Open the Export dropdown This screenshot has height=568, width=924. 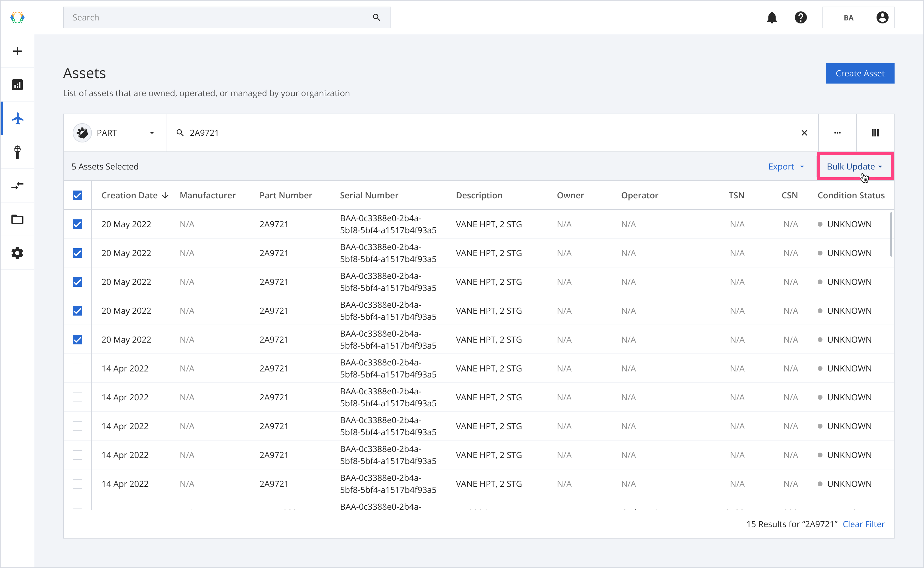(786, 166)
